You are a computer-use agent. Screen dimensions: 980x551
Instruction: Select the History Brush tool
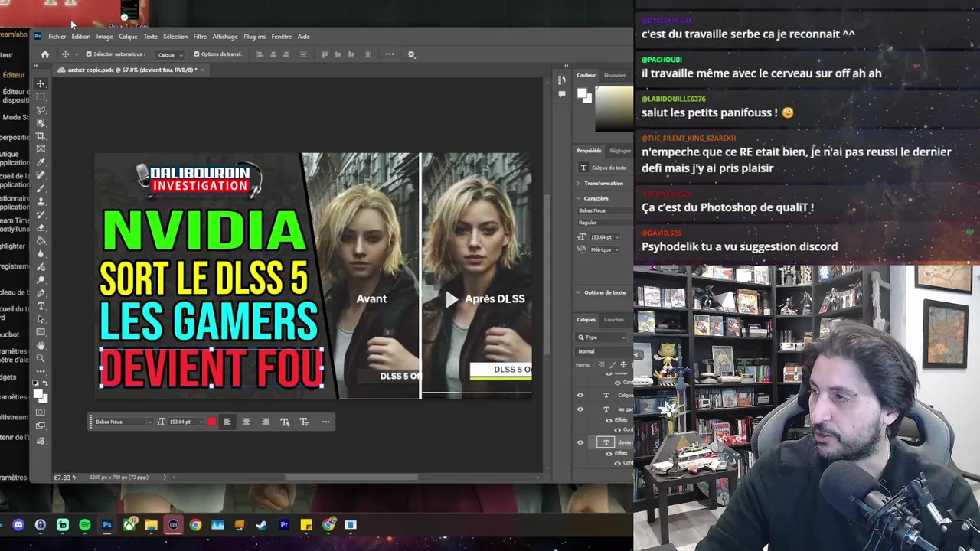[41, 214]
